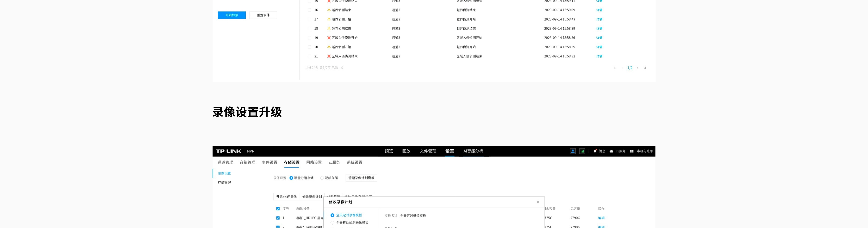Tick the checkbox for event row 20
This screenshot has height=228, width=868.
(310, 47)
